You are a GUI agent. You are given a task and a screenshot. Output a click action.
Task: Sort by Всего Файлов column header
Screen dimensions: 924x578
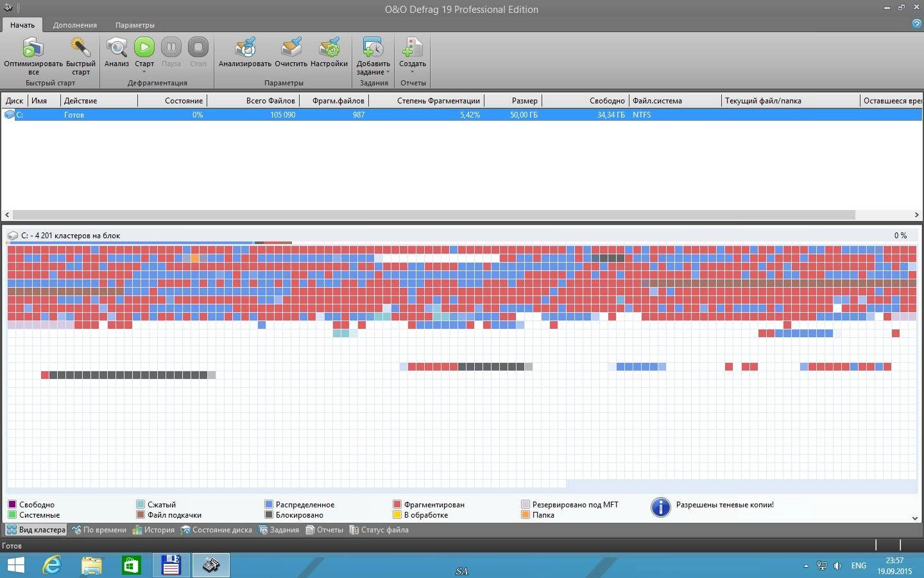pyautogui.click(x=253, y=101)
